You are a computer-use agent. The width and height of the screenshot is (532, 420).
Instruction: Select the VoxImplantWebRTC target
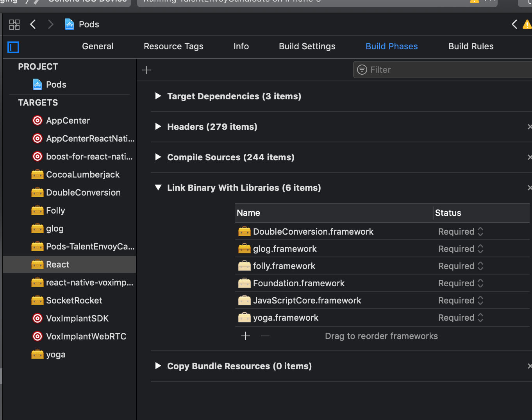(x=70, y=336)
